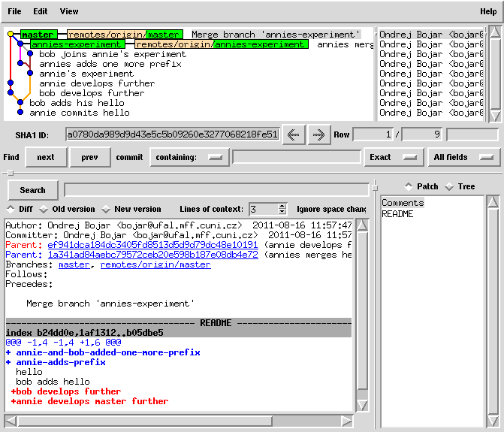
Task: Select the master branch label tag
Action: tap(38, 35)
